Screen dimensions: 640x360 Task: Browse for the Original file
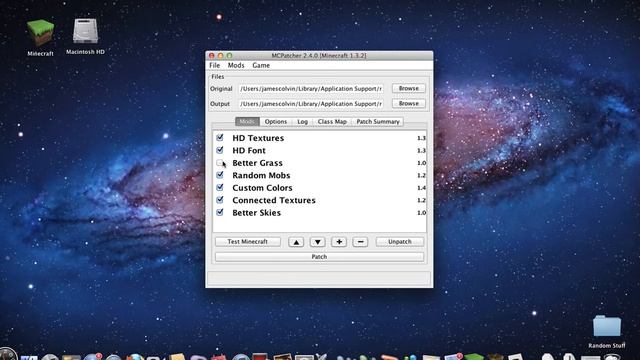point(409,88)
